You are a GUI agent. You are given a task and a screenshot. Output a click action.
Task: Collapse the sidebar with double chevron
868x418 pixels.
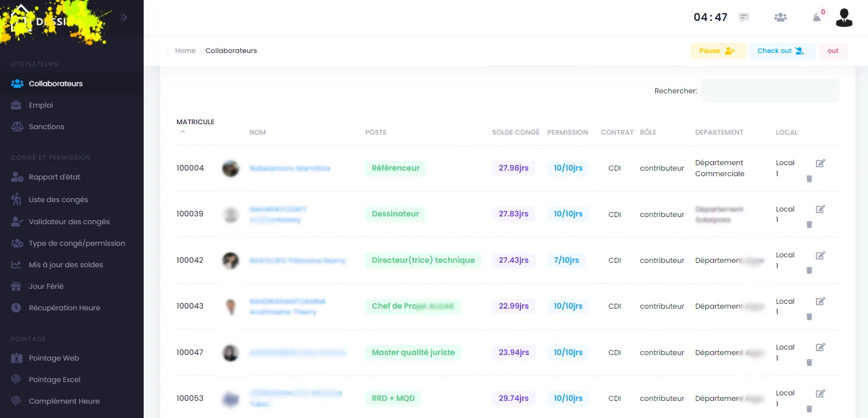click(123, 17)
